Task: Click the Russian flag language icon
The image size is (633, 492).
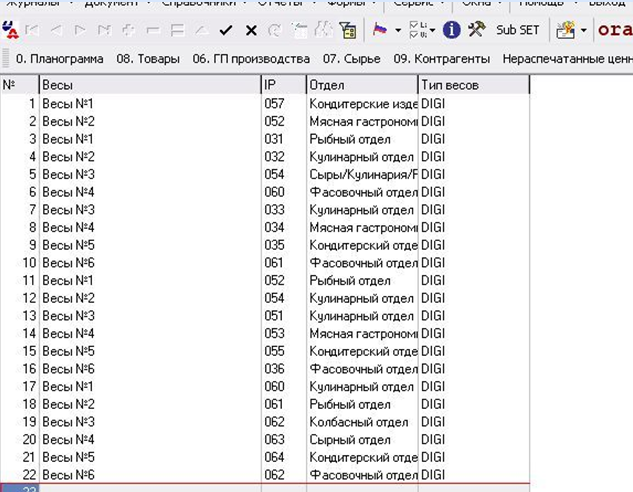Action: pos(380,30)
